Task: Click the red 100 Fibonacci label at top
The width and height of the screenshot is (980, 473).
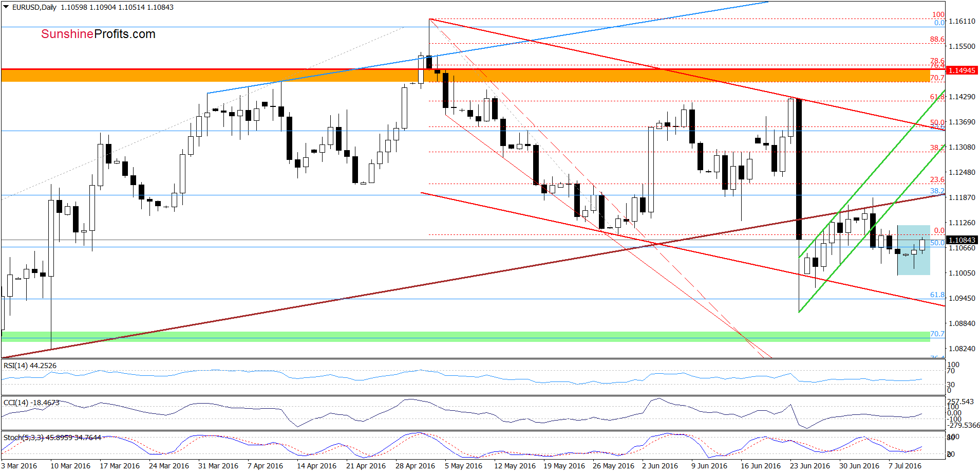Action: coord(938,15)
